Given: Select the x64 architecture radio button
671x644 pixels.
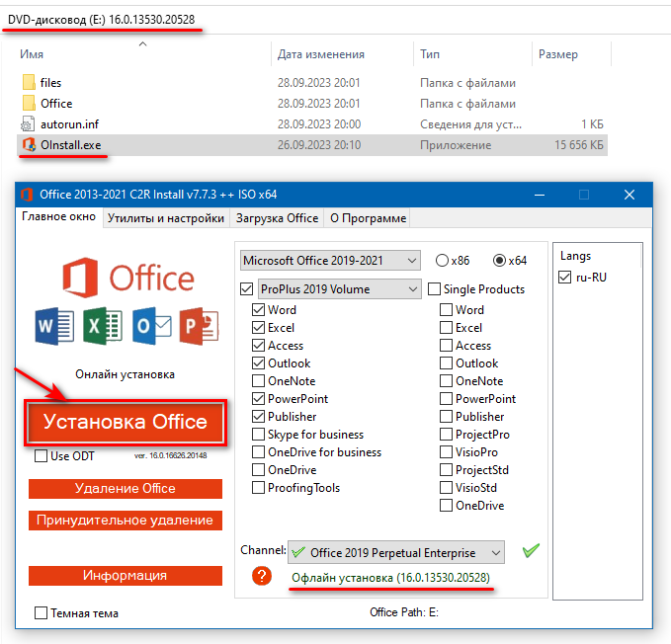Looking at the screenshot, I should coord(499,261).
